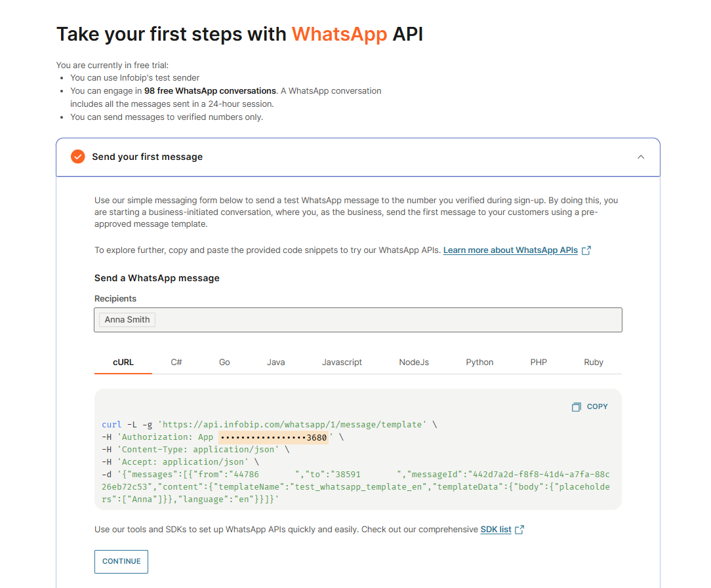This screenshot has height=588, width=711.
Task: Click the orange WhatsApp word in title
Action: (339, 35)
